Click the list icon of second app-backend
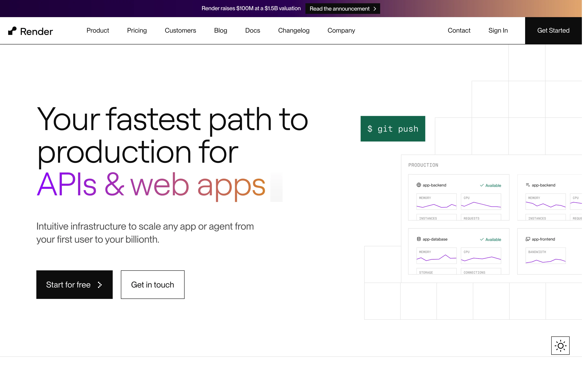This screenshot has width=588, height=367. [x=528, y=185]
